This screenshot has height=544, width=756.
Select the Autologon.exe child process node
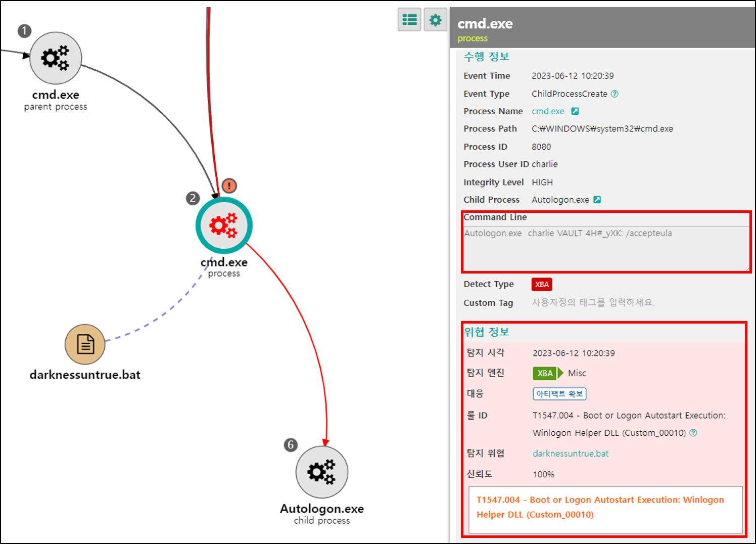(x=322, y=472)
